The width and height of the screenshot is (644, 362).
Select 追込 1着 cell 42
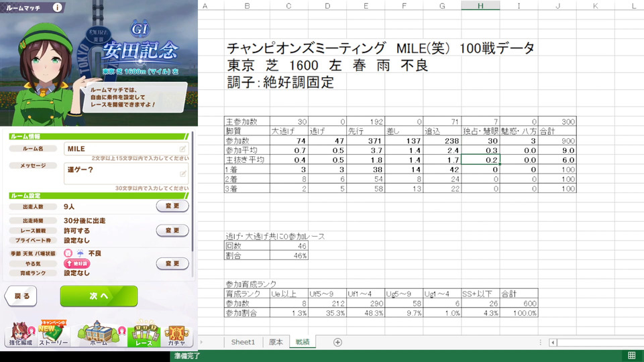(x=442, y=169)
